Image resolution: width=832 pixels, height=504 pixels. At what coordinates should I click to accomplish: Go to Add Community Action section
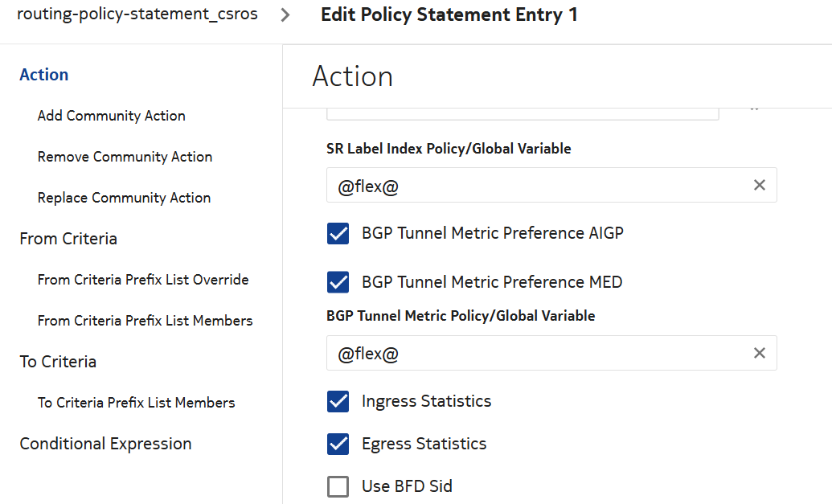[x=111, y=116]
